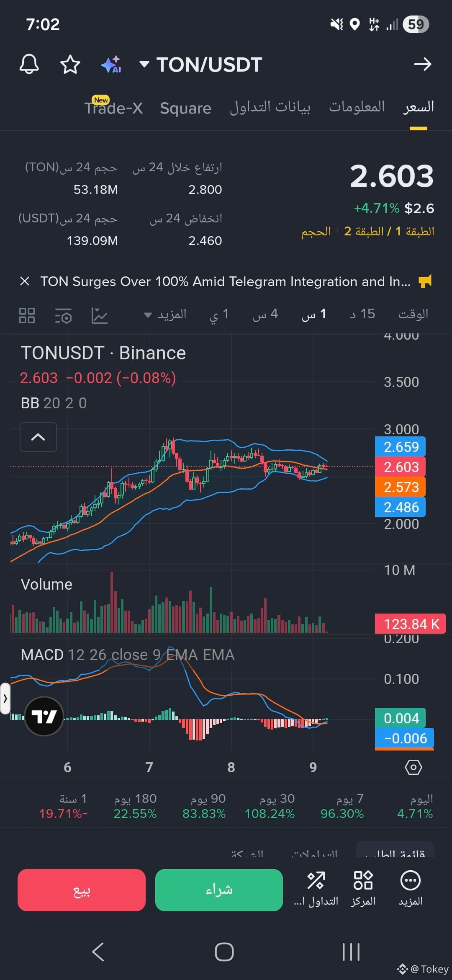Select the 4 س timeframe
The image size is (452, 980).
(x=265, y=314)
